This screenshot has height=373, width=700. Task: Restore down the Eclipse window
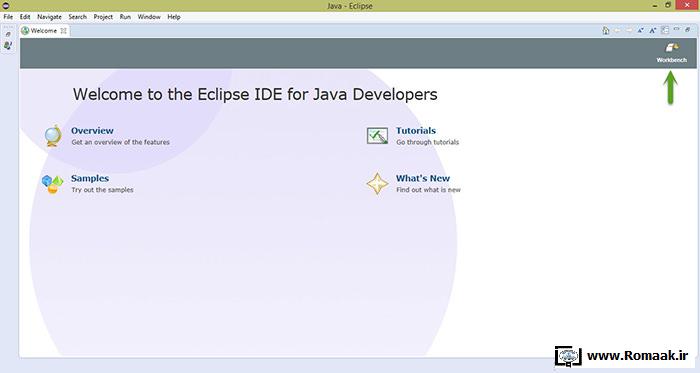(668, 5)
